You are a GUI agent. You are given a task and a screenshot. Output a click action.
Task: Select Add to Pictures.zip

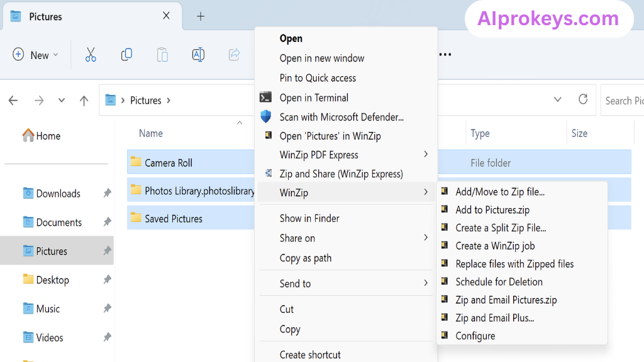(492, 210)
